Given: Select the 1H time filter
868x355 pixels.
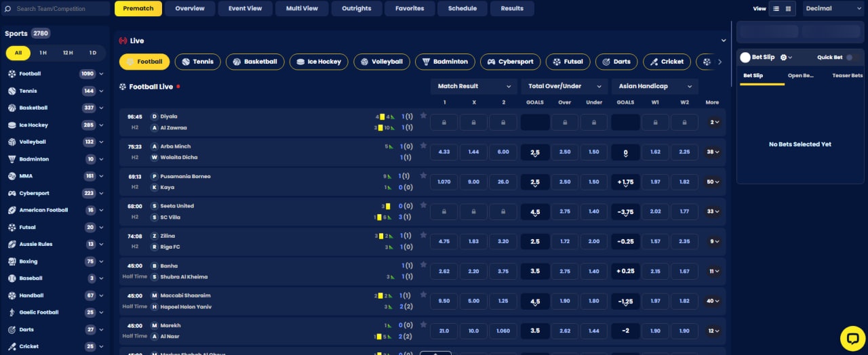Looking at the screenshot, I should point(43,53).
